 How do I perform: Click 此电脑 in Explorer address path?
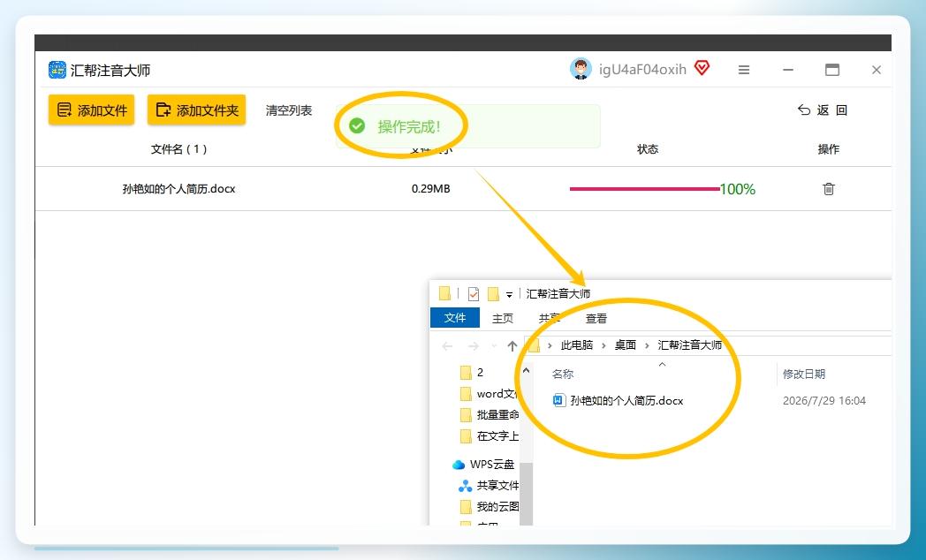[576, 345]
